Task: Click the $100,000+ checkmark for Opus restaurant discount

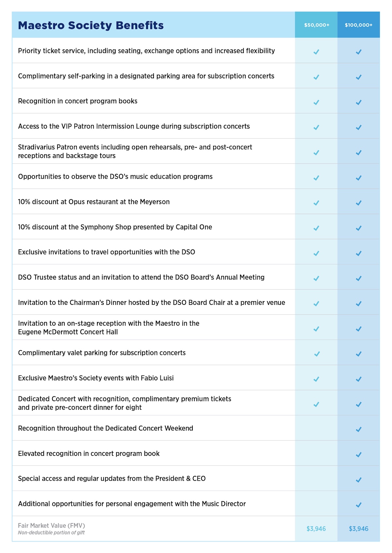Action: click(359, 203)
